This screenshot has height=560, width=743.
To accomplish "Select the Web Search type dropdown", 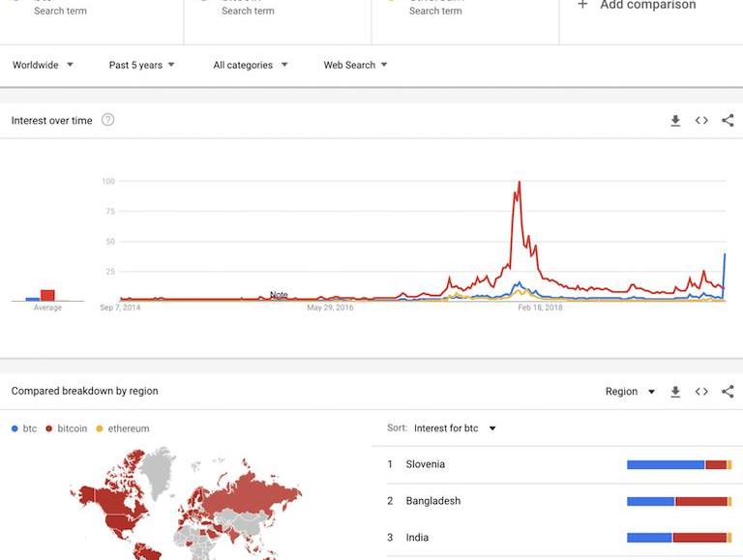I will (355, 65).
